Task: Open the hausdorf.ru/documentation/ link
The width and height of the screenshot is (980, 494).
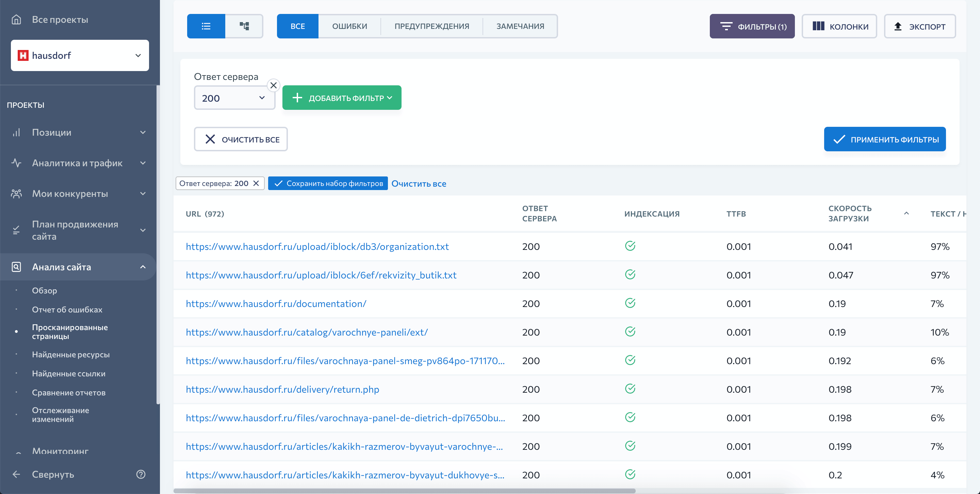Action: [276, 304]
